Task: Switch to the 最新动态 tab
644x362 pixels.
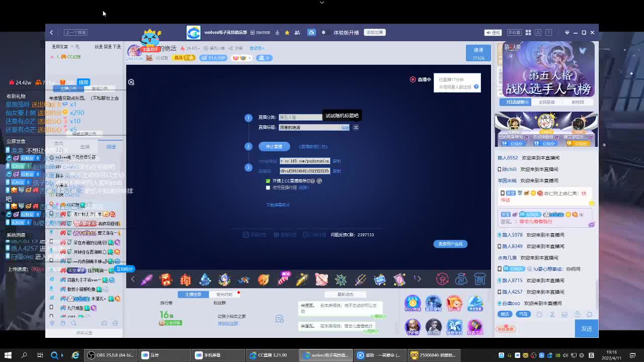Action: 346,294
